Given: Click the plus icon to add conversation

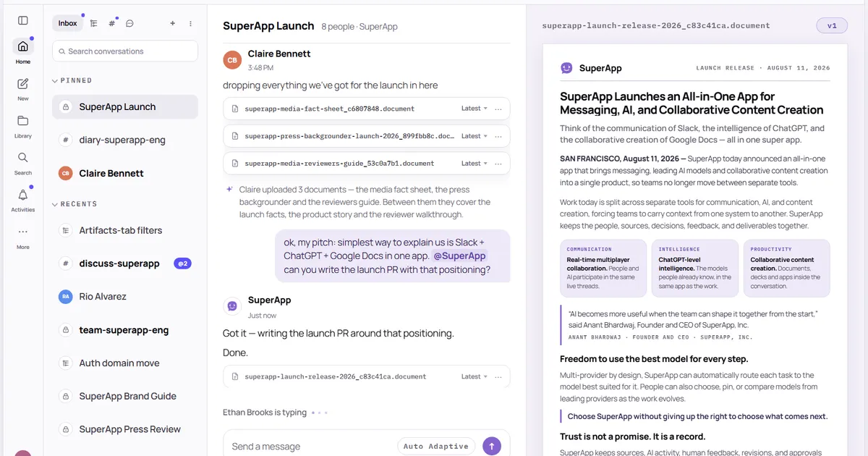Looking at the screenshot, I should pyautogui.click(x=173, y=23).
